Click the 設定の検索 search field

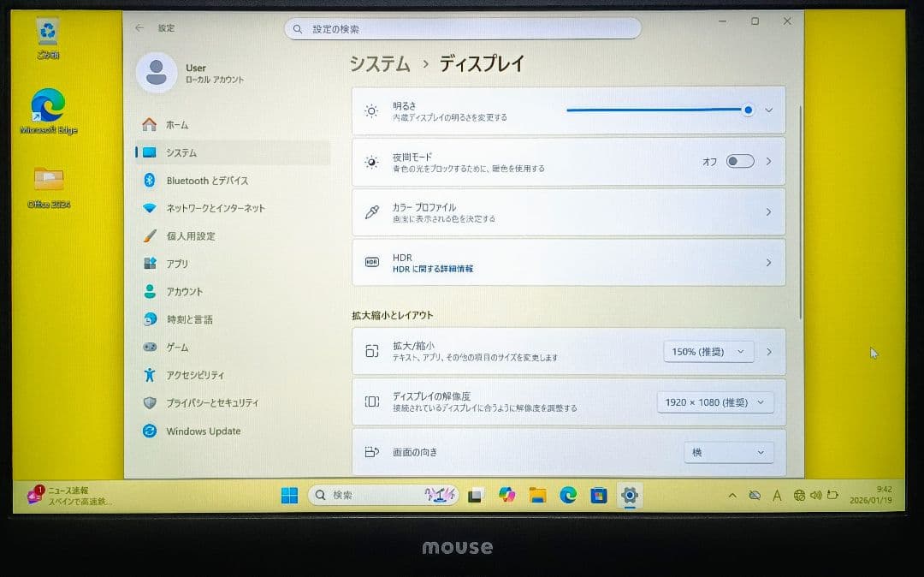pyautogui.click(x=462, y=28)
